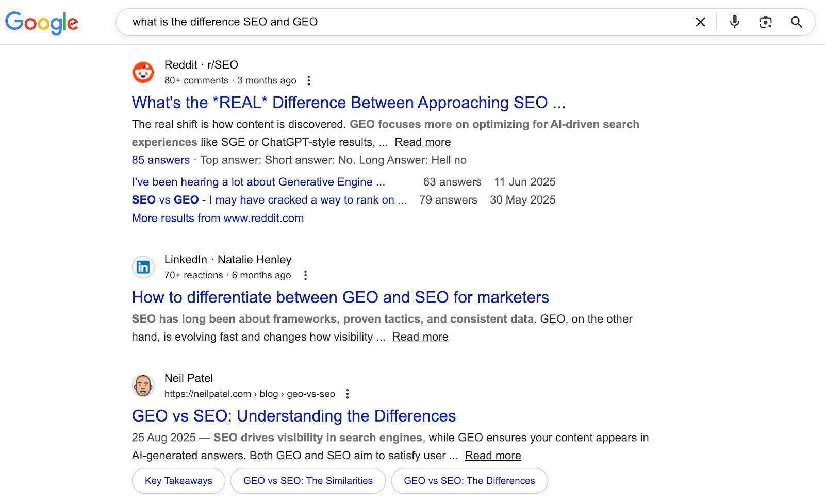The image size is (825, 504).
Task: Clear the search query text
Action: 700,22
